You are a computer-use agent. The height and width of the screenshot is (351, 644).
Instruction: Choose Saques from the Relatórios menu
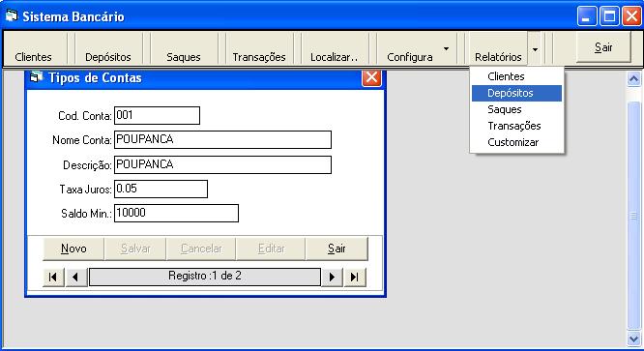516,109
